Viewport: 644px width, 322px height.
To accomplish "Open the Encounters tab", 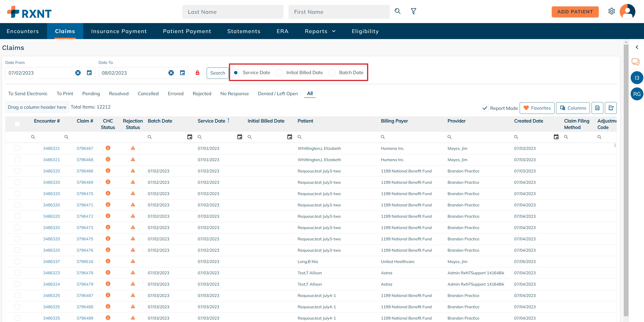I will pyautogui.click(x=23, y=31).
